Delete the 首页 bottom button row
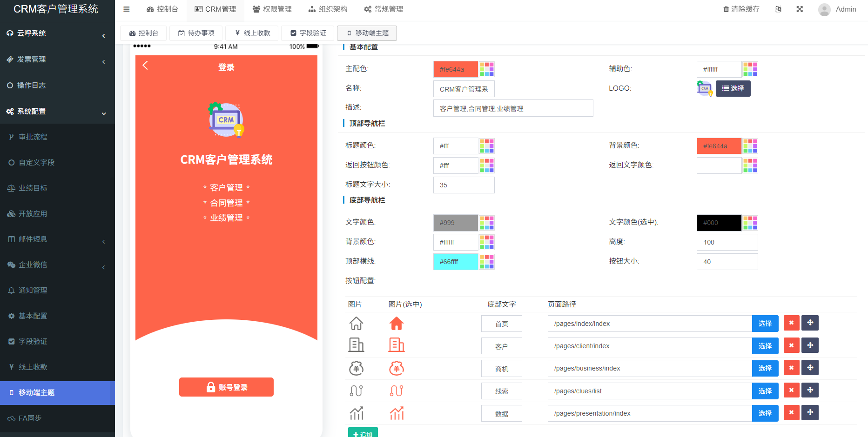This screenshot has width=868, height=437. [791, 323]
